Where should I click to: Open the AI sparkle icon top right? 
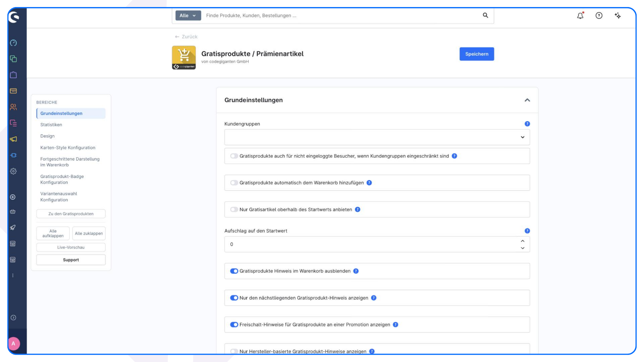point(618,15)
